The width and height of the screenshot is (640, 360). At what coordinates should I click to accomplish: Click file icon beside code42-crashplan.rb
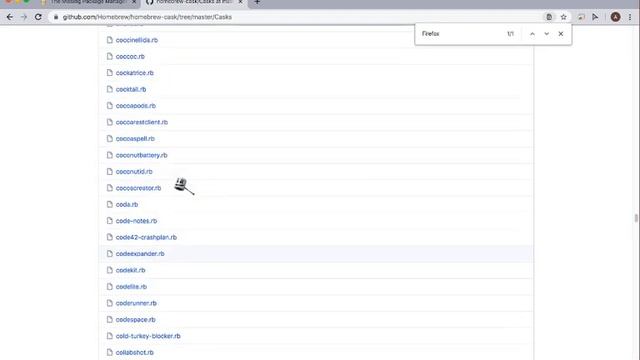pyautogui.click(x=109, y=237)
